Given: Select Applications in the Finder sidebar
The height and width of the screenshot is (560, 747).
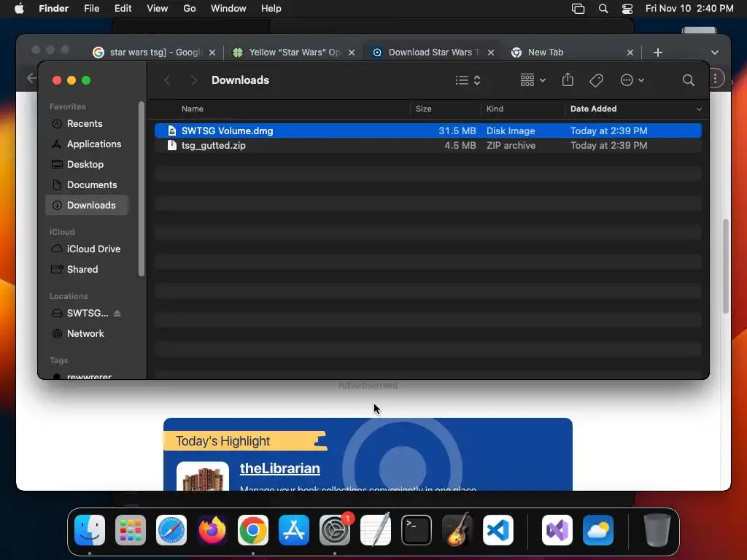Looking at the screenshot, I should (88, 144).
